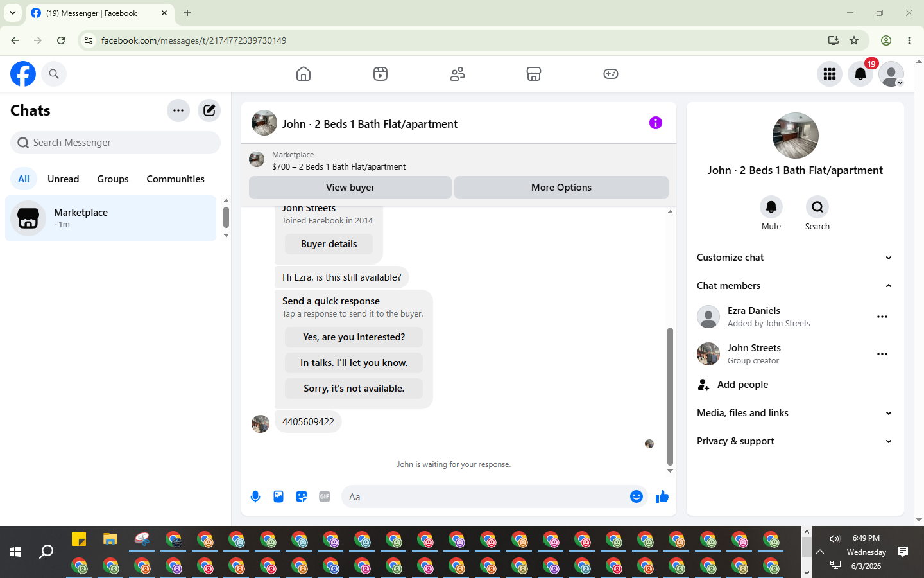This screenshot has height=578, width=924.
Task: Open Windows taskbar search
Action: tap(46, 552)
